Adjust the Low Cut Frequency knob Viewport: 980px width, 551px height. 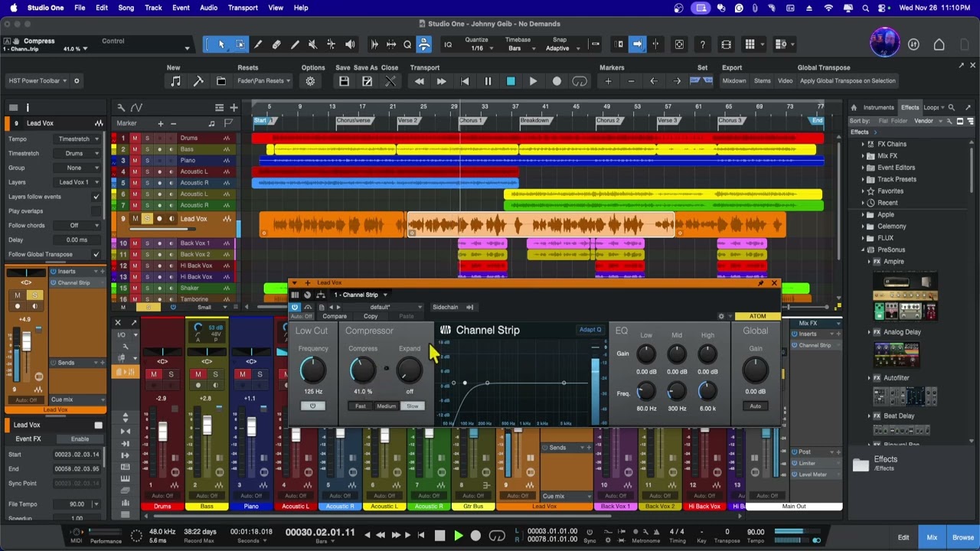[x=312, y=371]
